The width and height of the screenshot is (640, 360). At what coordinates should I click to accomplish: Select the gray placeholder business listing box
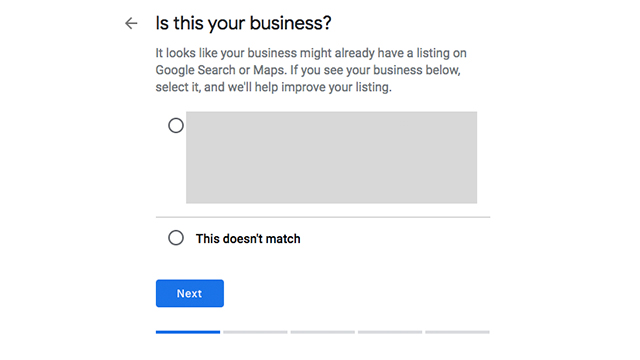point(331,158)
